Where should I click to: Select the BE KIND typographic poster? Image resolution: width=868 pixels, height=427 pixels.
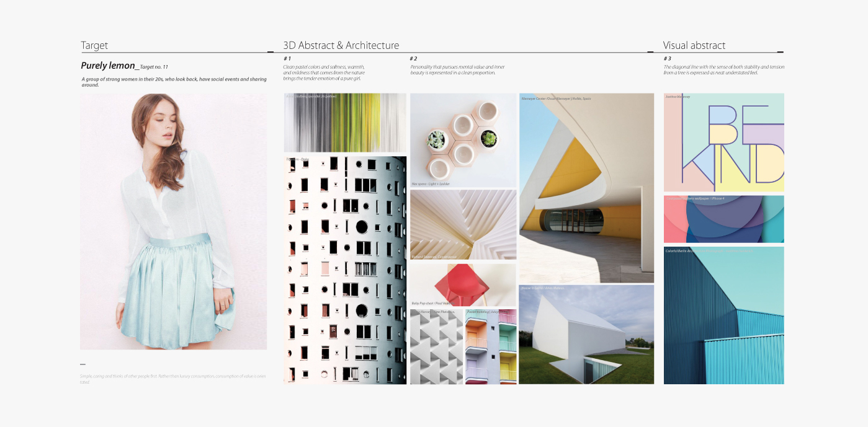723,143
